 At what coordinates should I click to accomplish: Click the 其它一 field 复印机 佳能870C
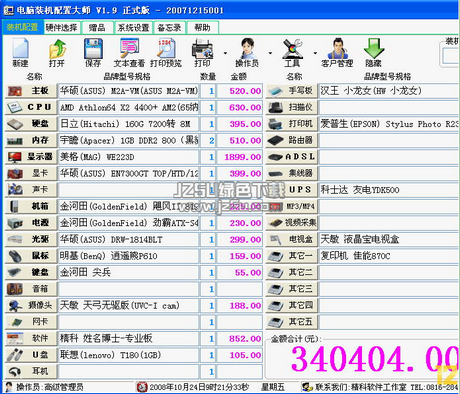click(389, 256)
